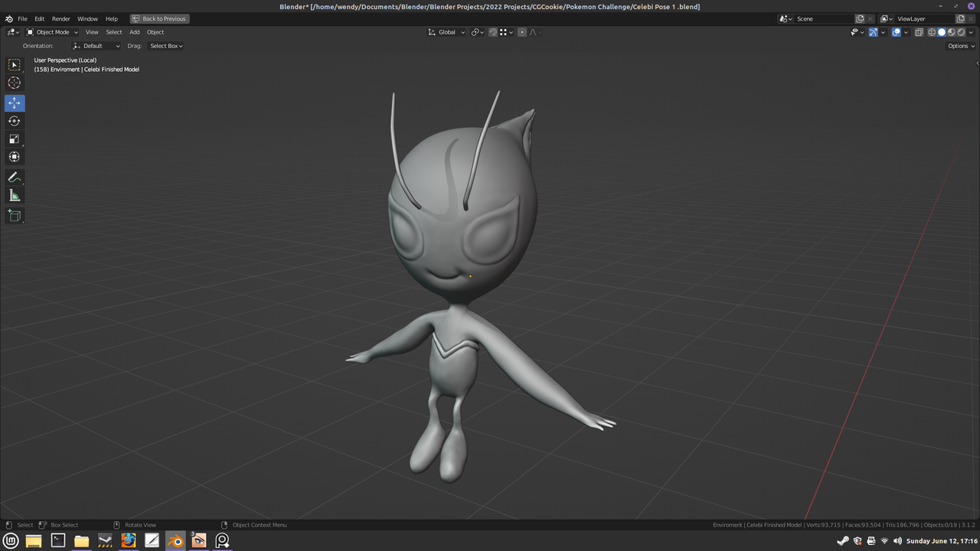
Task: Open the transform orientation Global dropdown
Action: tap(446, 31)
